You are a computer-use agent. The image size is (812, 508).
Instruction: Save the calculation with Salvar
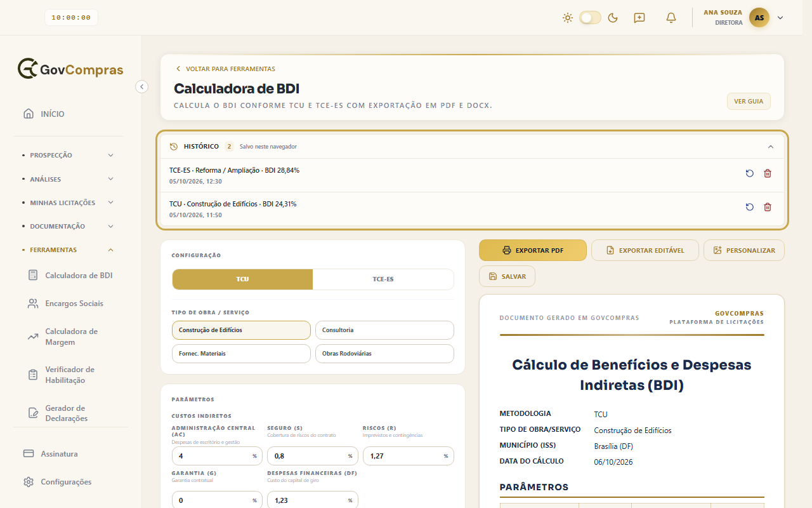[507, 276]
